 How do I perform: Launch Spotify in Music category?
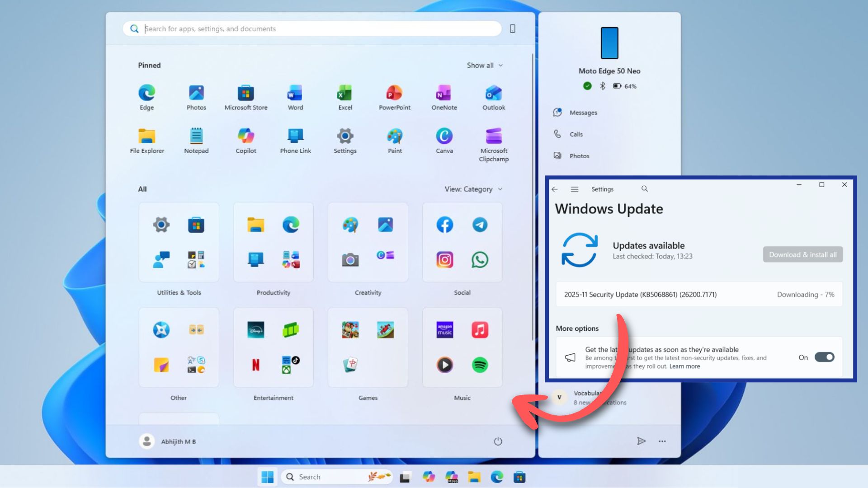pos(480,365)
